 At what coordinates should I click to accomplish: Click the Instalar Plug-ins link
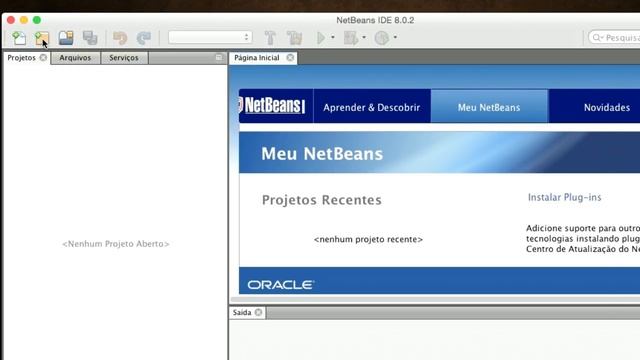pos(564,198)
